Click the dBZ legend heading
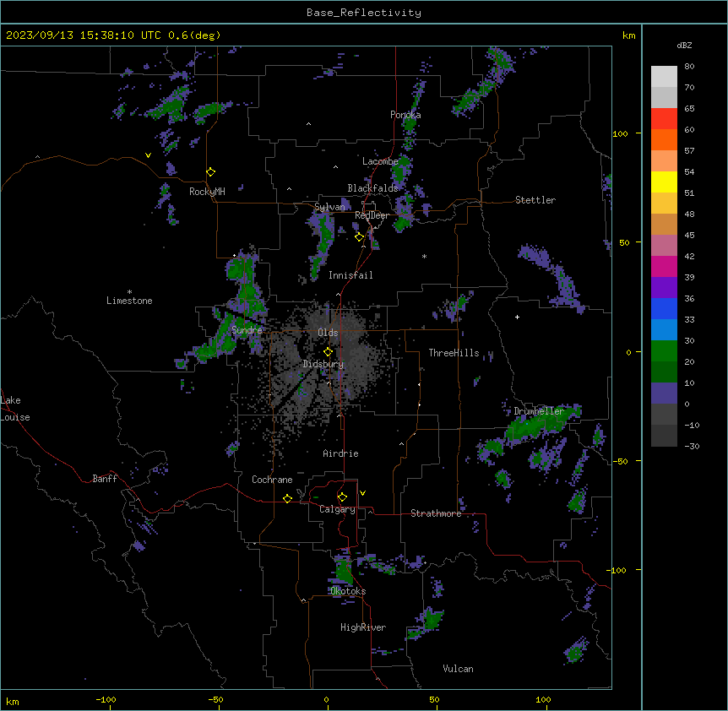This screenshot has width=728, height=711. coord(684,46)
